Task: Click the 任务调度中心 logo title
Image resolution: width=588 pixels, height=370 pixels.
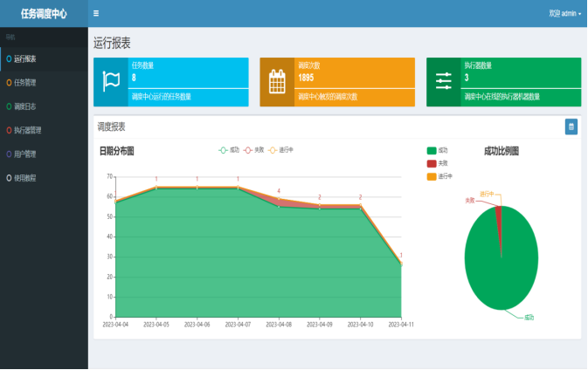Action: point(44,14)
